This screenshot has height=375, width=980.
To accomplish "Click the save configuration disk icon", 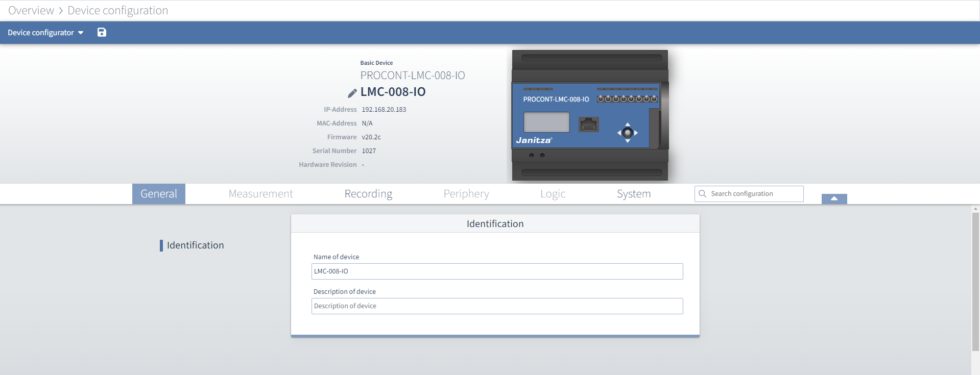I will point(102,32).
